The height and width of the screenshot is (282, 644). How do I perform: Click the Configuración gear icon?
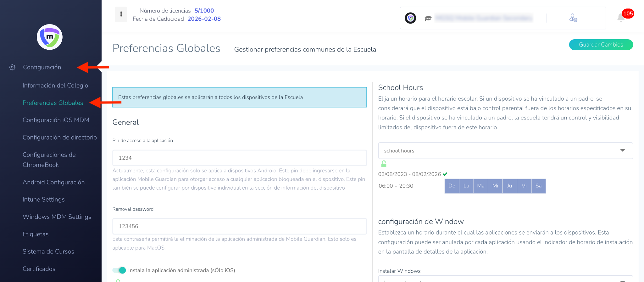pos(12,67)
